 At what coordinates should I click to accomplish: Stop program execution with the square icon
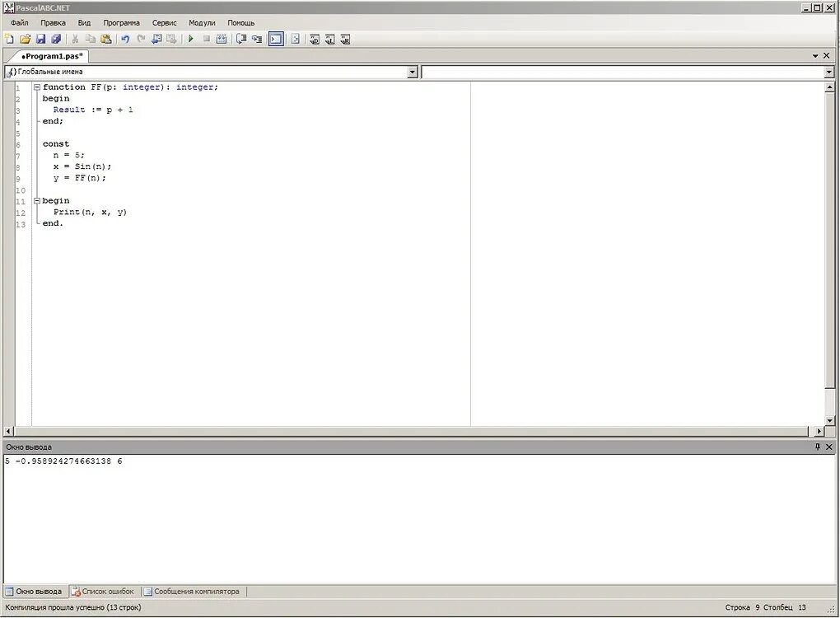coord(206,39)
